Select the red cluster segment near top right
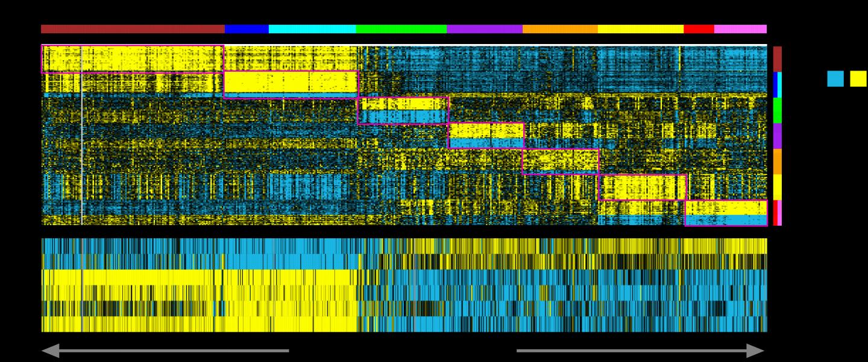The height and width of the screenshot is (362, 868). tap(698, 27)
